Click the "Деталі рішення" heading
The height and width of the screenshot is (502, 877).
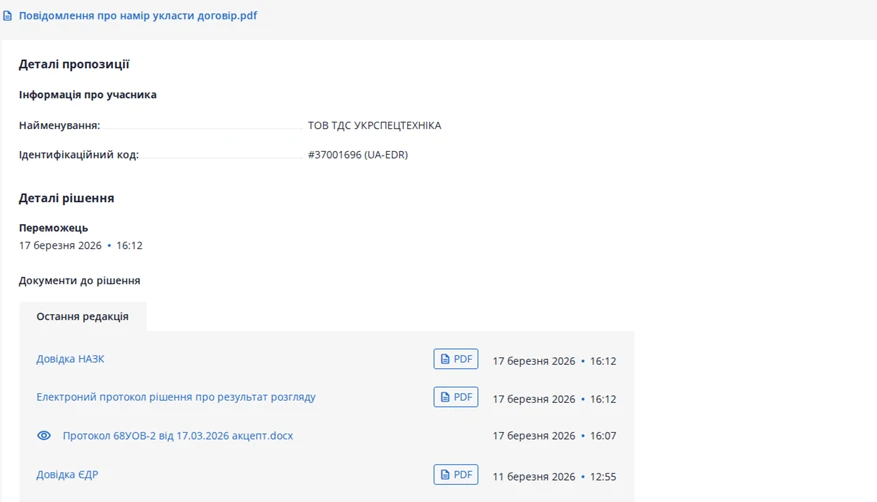66,198
